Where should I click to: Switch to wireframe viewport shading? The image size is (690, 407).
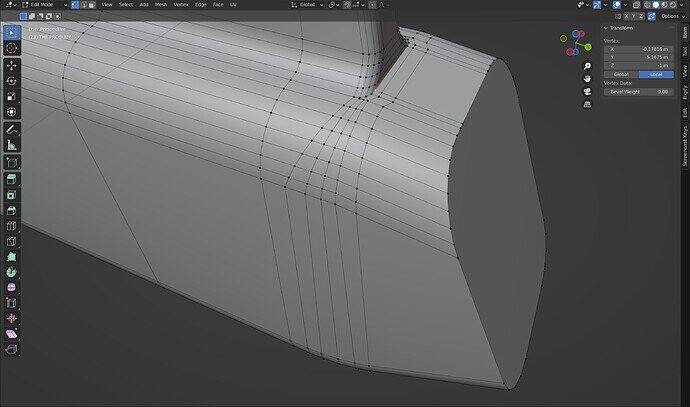point(647,5)
